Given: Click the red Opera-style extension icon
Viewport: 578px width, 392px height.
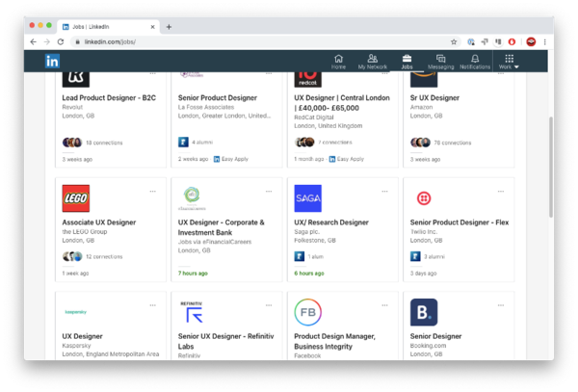Looking at the screenshot, I should point(512,42).
